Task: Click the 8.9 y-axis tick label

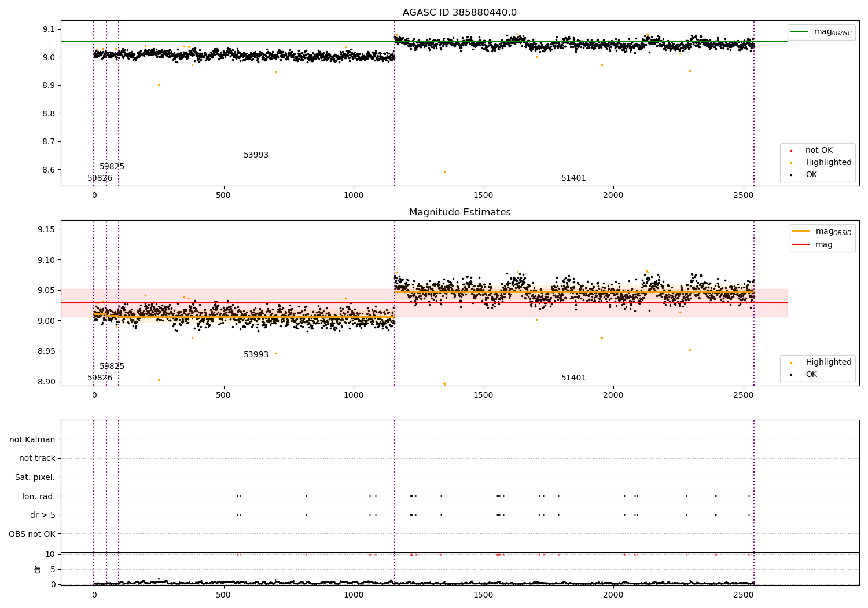Action: (x=49, y=86)
